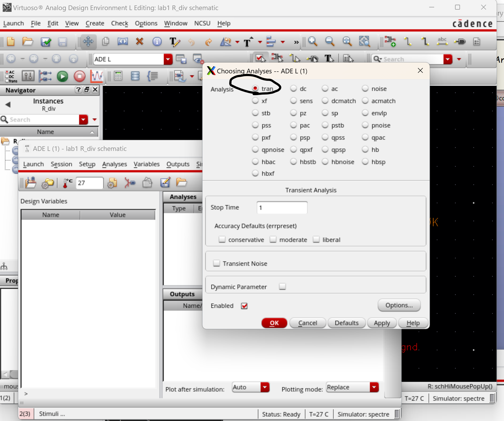Click the Zoom In magnifier icon
The height and width of the screenshot is (421, 504).
pos(312,41)
